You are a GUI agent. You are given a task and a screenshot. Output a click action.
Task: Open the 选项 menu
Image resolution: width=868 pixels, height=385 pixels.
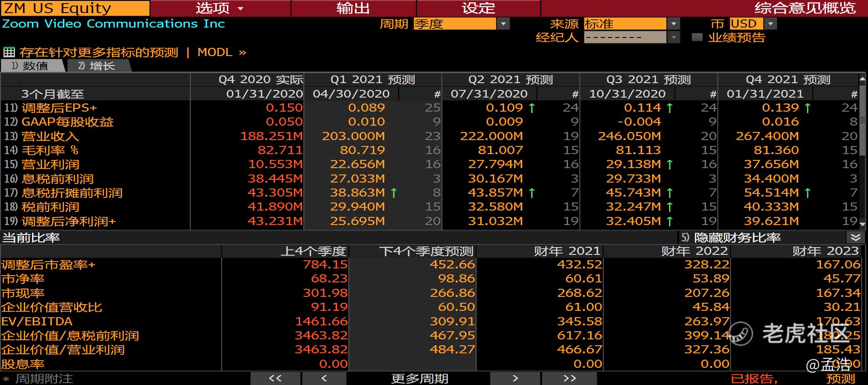coord(220,8)
